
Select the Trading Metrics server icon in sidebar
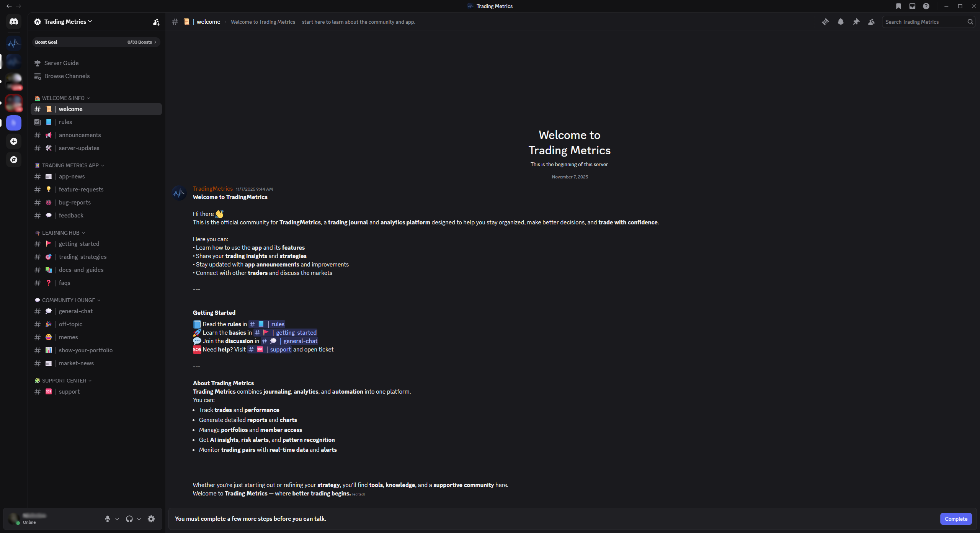[14, 43]
